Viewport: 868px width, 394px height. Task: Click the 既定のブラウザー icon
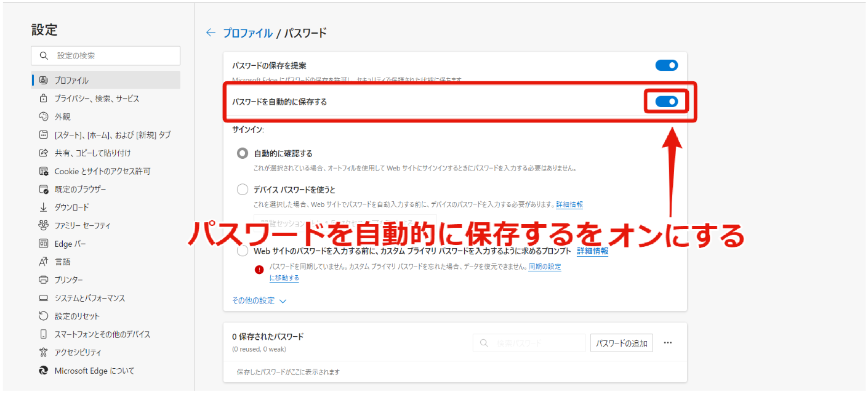pos(43,189)
